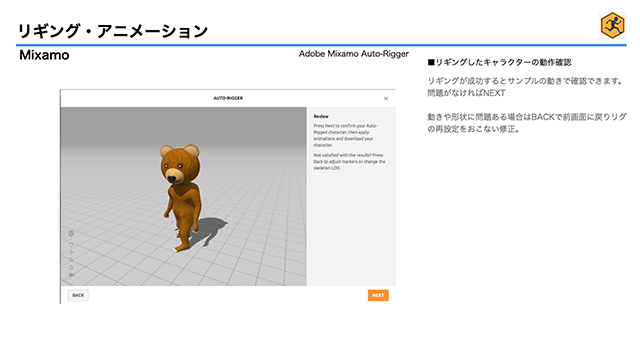Select the rotate camera icon
Viewport: 640px width, 360px height.
(x=71, y=244)
